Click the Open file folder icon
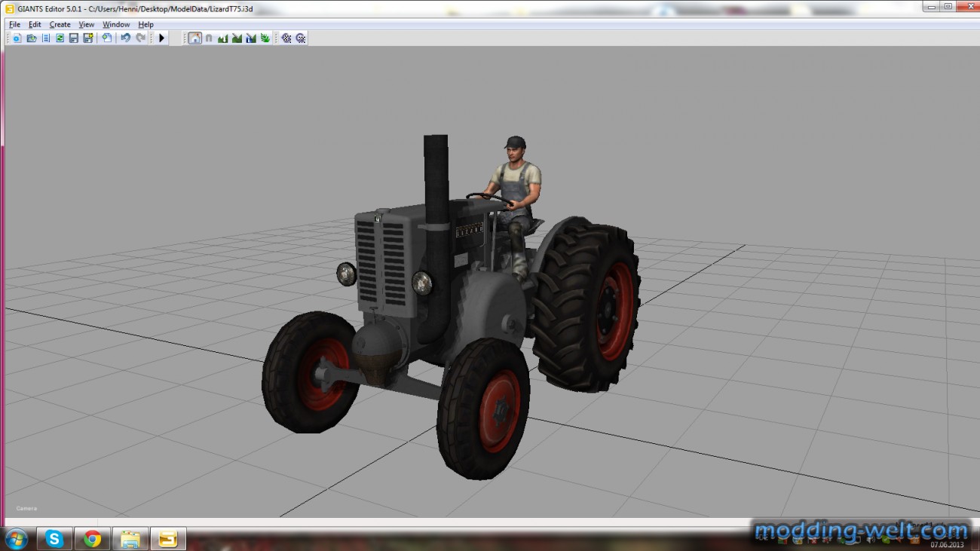This screenshot has height=551, width=980. pos(32,38)
